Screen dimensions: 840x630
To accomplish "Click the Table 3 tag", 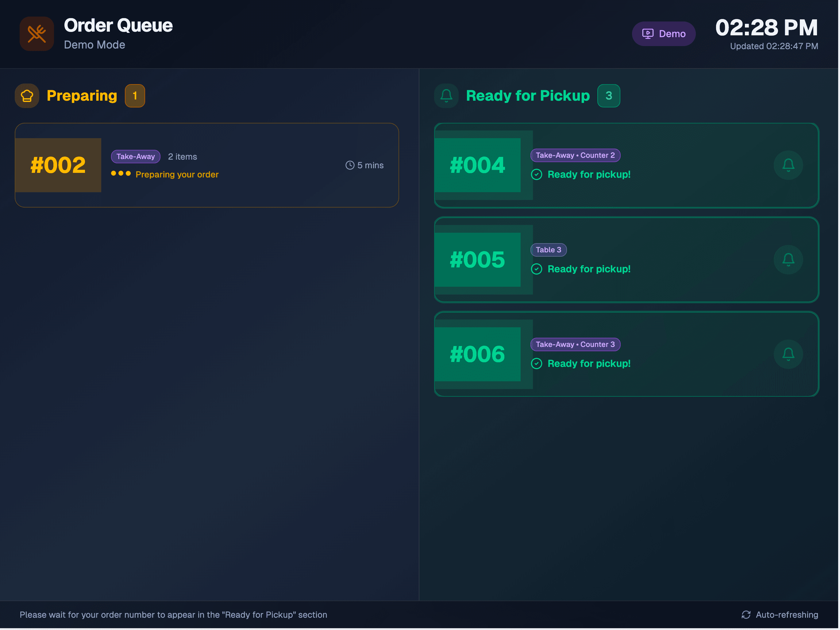I will (548, 250).
